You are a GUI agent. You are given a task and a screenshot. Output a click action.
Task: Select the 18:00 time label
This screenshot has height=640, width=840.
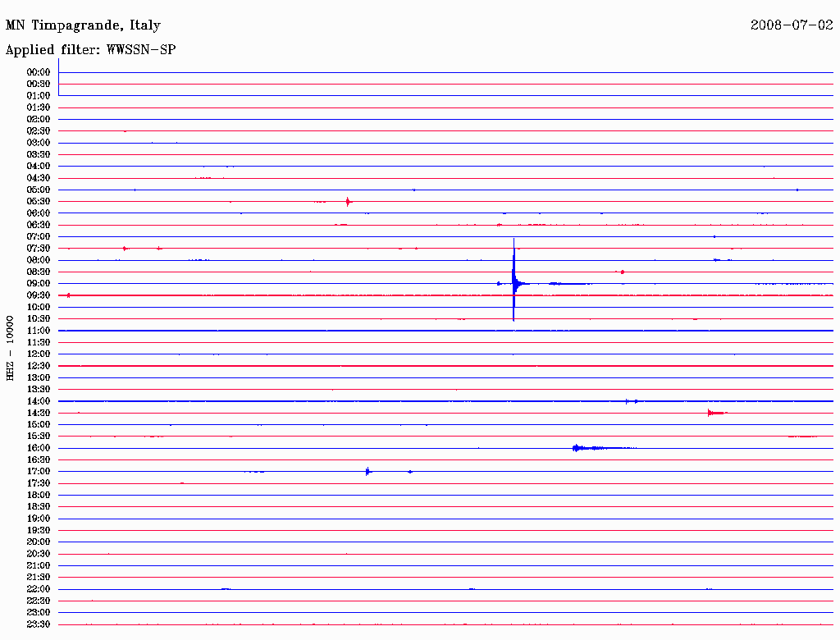click(38, 496)
